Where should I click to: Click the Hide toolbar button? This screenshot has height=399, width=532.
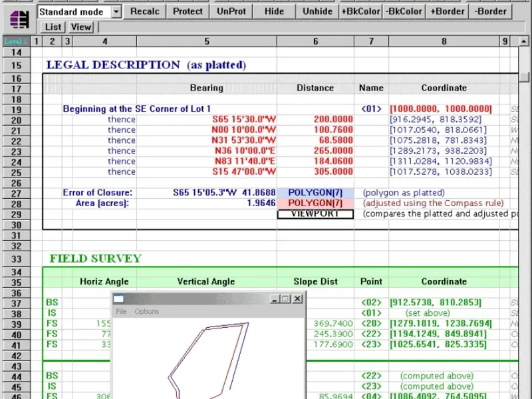coord(274,11)
